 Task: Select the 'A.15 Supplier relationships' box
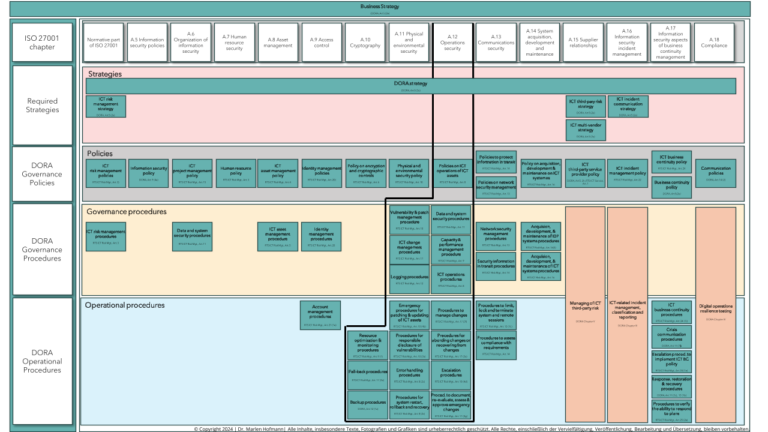[x=583, y=42]
